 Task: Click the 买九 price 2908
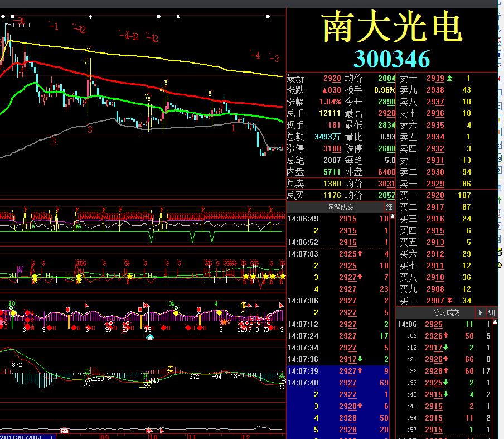[435, 289]
